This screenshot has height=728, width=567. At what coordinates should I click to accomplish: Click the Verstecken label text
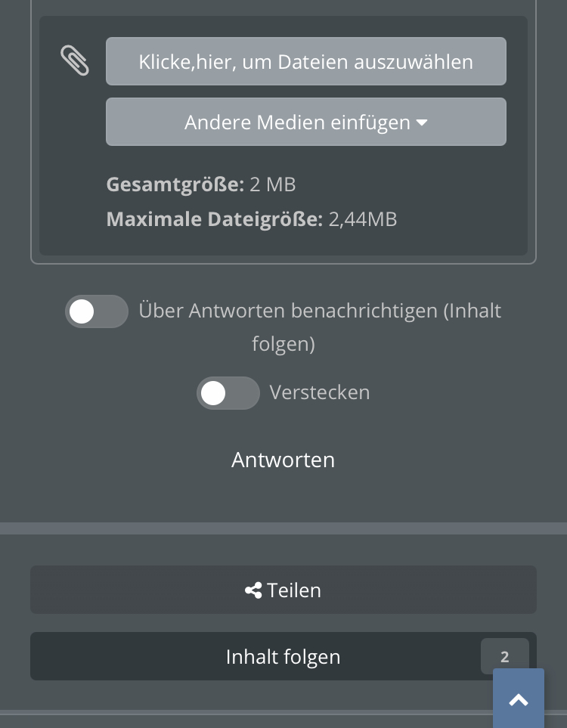[320, 393]
